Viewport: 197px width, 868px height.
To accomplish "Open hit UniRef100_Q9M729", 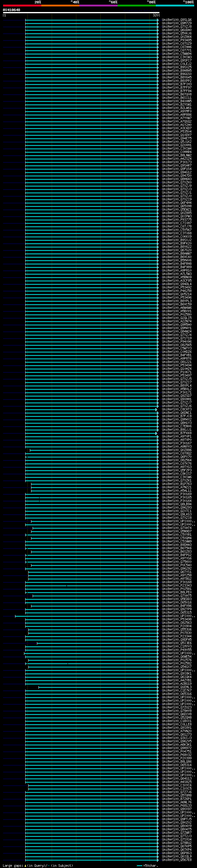I will pyautogui.click(x=177, y=24).
